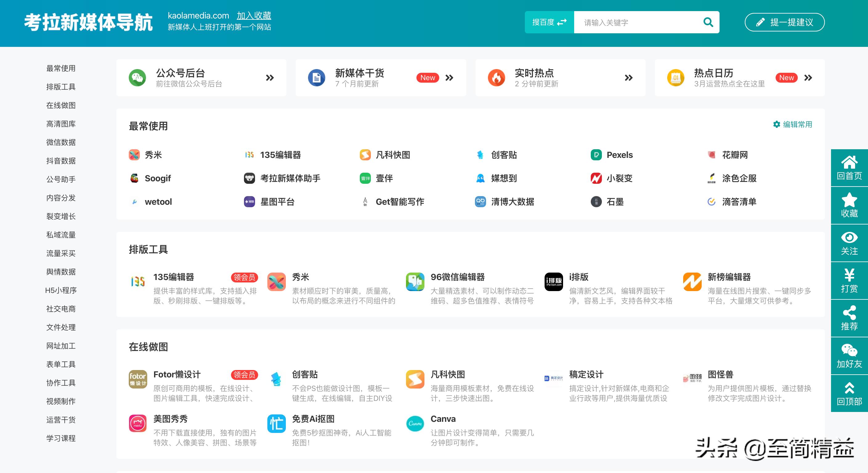Select 排版工具 in left navigation
Viewport: 868px width, 473px height.
(x=61, y=87)
